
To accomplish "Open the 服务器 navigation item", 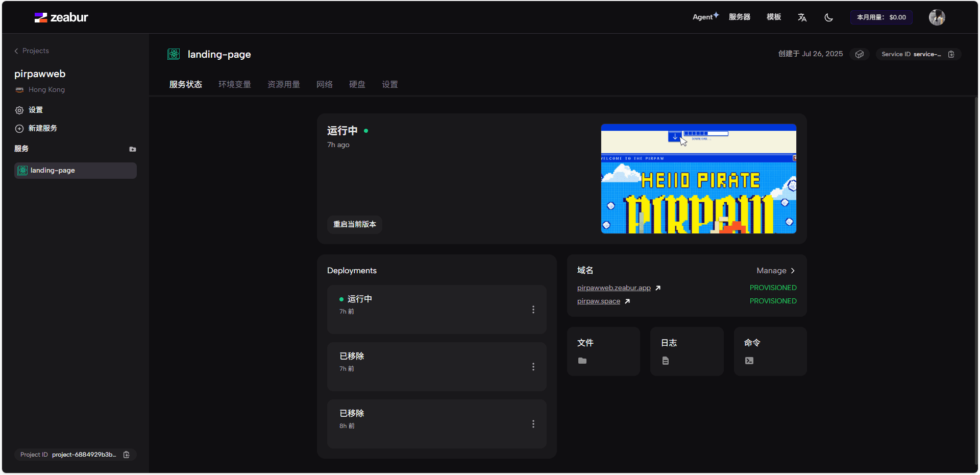I will (x=740, y=17).
